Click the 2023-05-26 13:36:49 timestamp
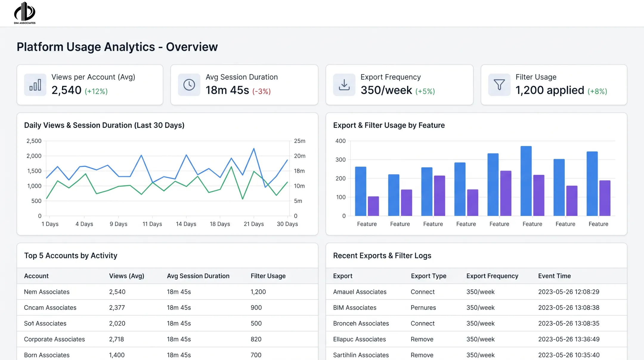 click(x=569, y=339)
